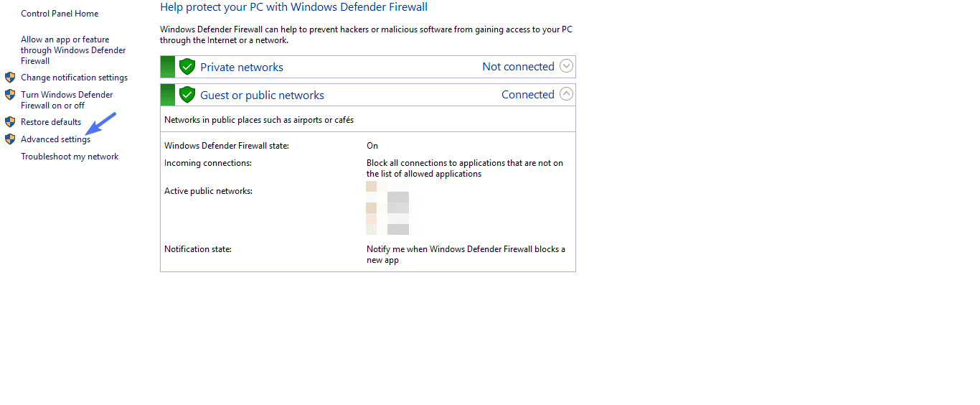Click the Private networks heading

coord(242,67)
